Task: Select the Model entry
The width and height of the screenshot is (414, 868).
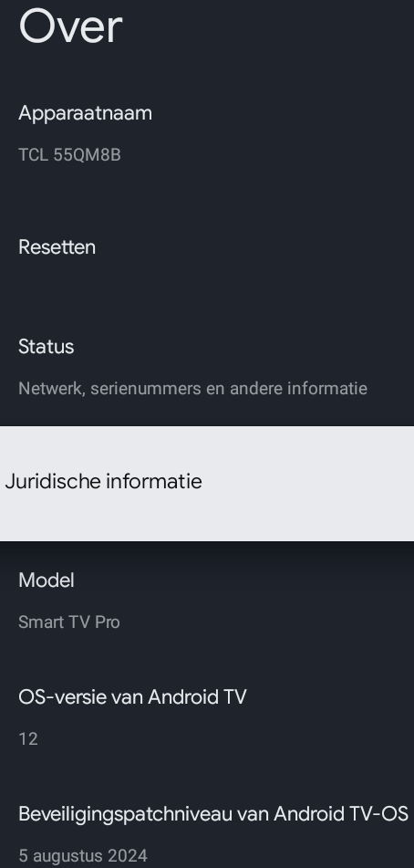Action: tap(207, 601)
